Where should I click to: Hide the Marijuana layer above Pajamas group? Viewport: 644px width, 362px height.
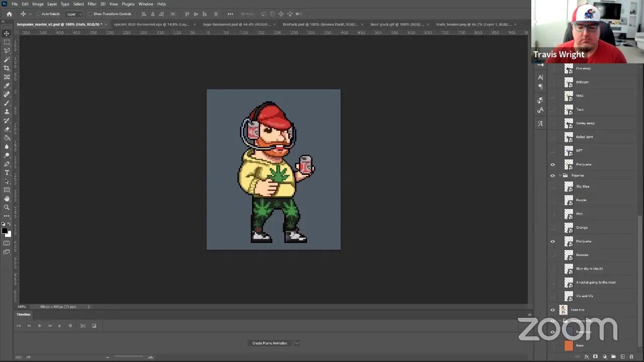[x=552, y=164]
